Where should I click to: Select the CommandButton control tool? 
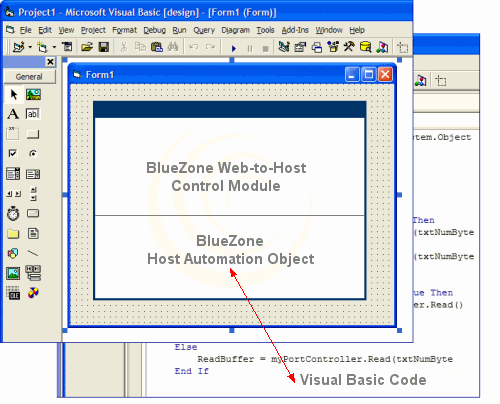tap(33, 134)
